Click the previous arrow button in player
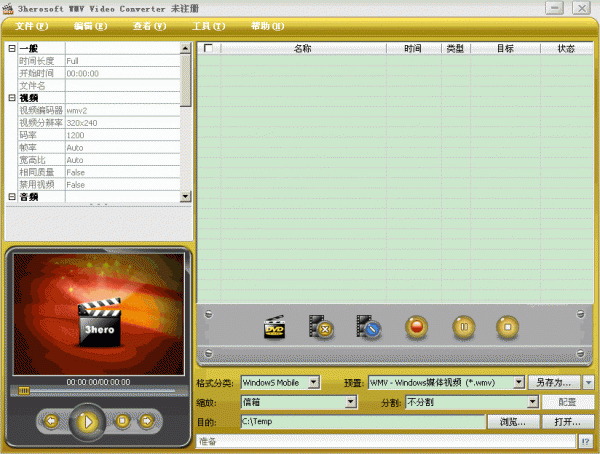Image resolution: width=600 pixels, height=454 pixels. (51, 421)
